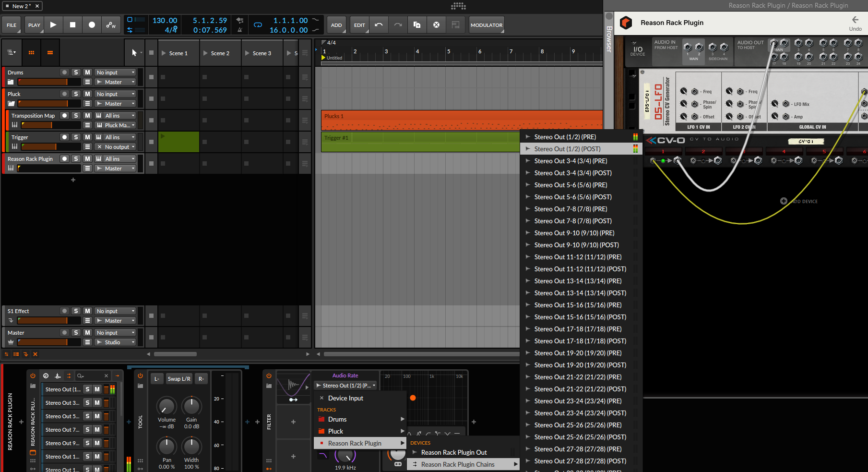The image size is (868, 472).
Task: Click Add Device plus icon in Reason rack
Action: click(784, 201)
